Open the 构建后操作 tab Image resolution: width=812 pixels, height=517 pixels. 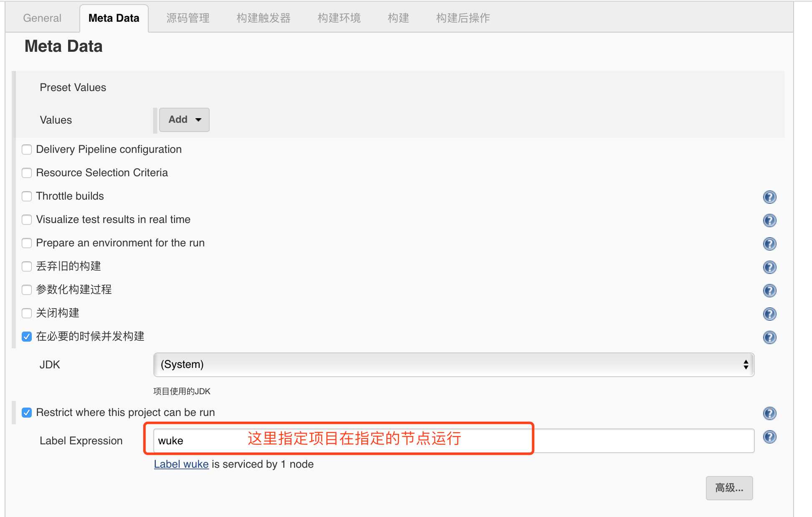click(x=463, y=18)
